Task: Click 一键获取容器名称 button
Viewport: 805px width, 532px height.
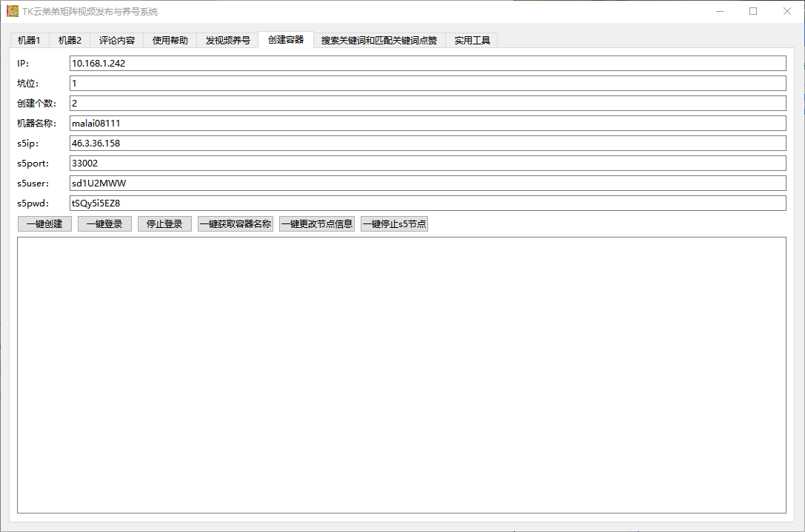Action: (x=236, y=224)
